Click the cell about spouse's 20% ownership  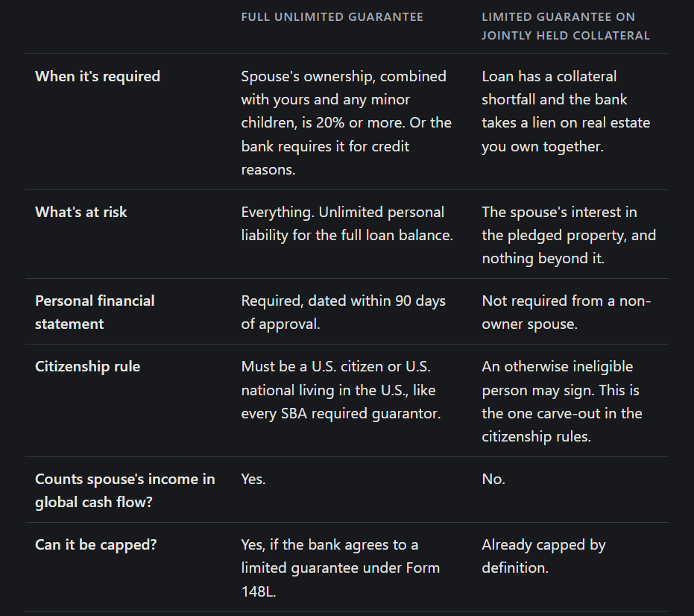347,122
